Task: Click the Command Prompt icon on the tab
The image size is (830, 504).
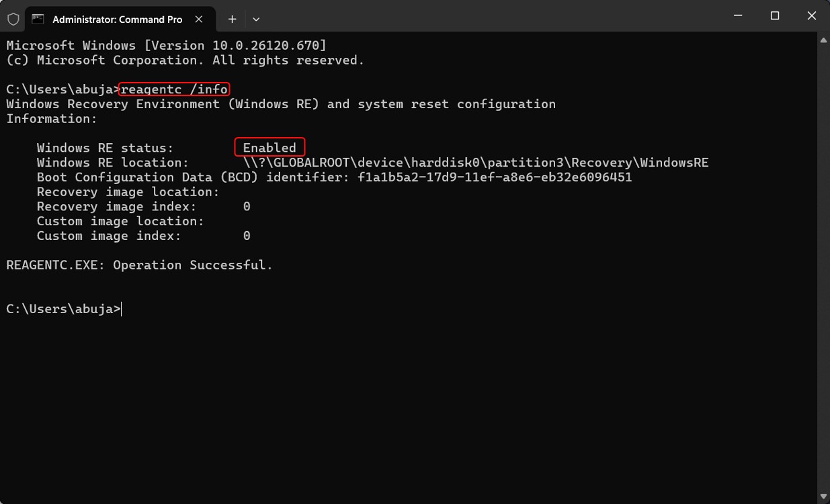Action: pyautogui.click(x=38, y=19)
